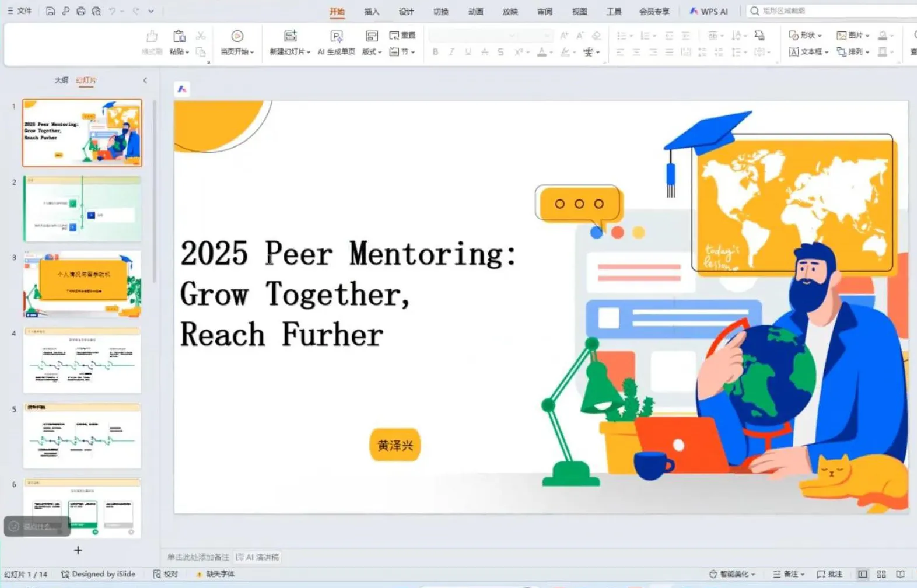Click the Italic I icon
Image resolution: width=917 pixels, height=588 pixels.
(452, 52)
